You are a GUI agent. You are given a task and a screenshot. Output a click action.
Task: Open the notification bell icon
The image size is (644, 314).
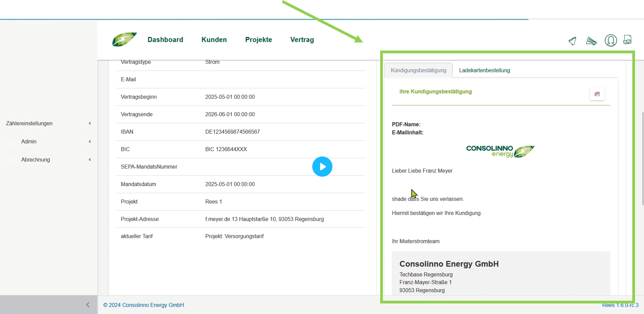coord(573,41)
